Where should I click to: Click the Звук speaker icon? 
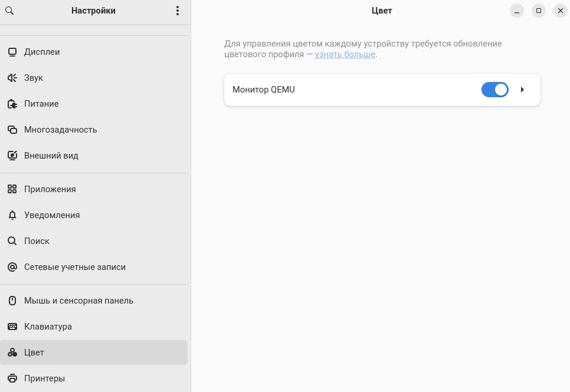click(x=12, y=78)
